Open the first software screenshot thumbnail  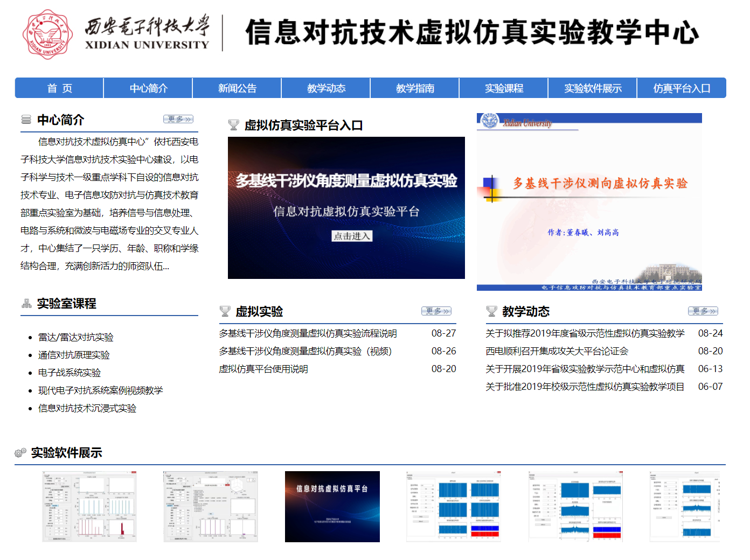[x=89, y=506]
